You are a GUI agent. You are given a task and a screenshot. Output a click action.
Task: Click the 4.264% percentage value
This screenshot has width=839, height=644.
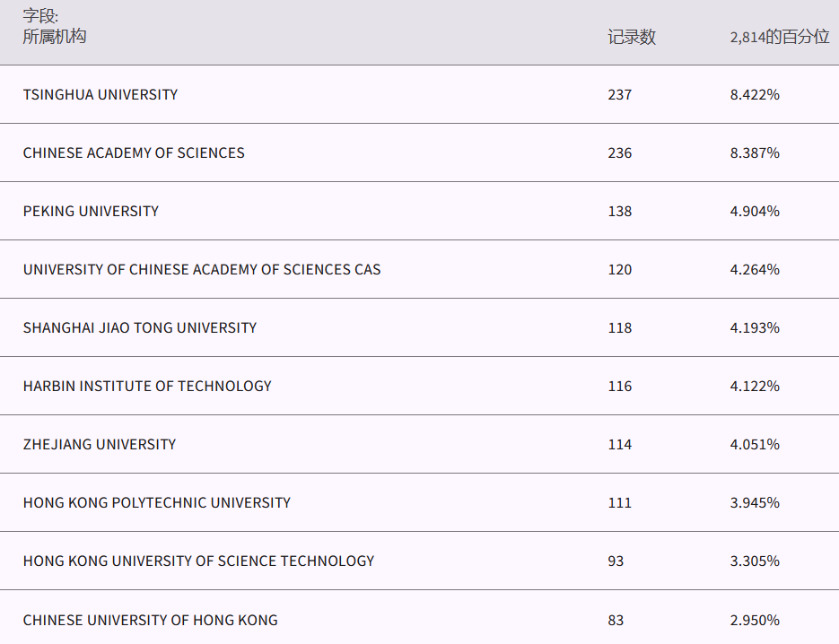755,269
